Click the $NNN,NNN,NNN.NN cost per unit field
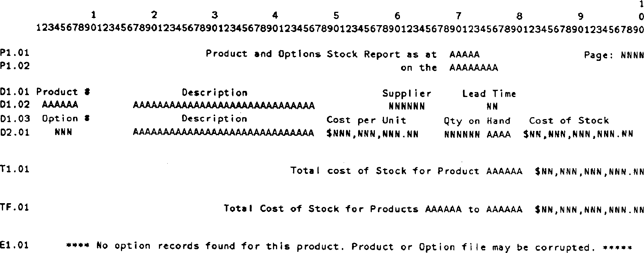The width and height of the screenshot is (644, 253). 372,134
